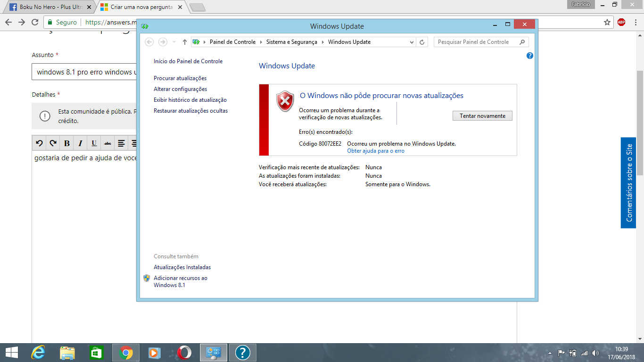Click Adicionar recursos ao Windows 8.1
This screenshot has height=362, width=644.
point(181,281)
